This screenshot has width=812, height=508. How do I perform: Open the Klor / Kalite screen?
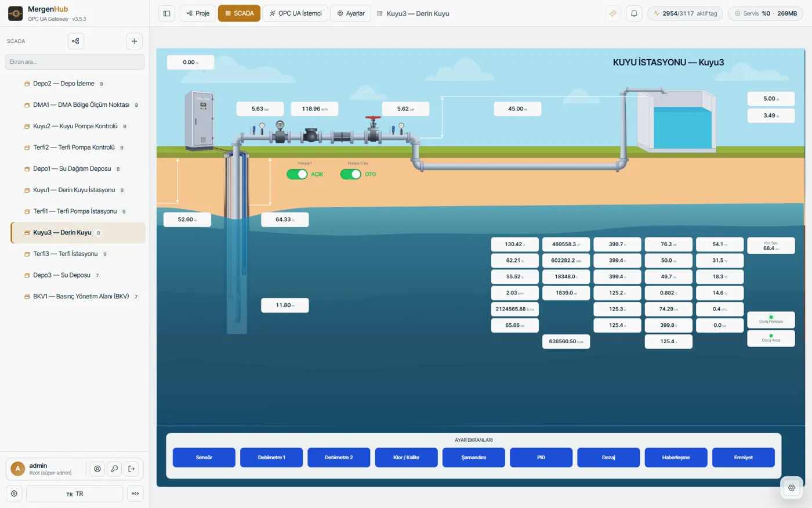[406, 457]
